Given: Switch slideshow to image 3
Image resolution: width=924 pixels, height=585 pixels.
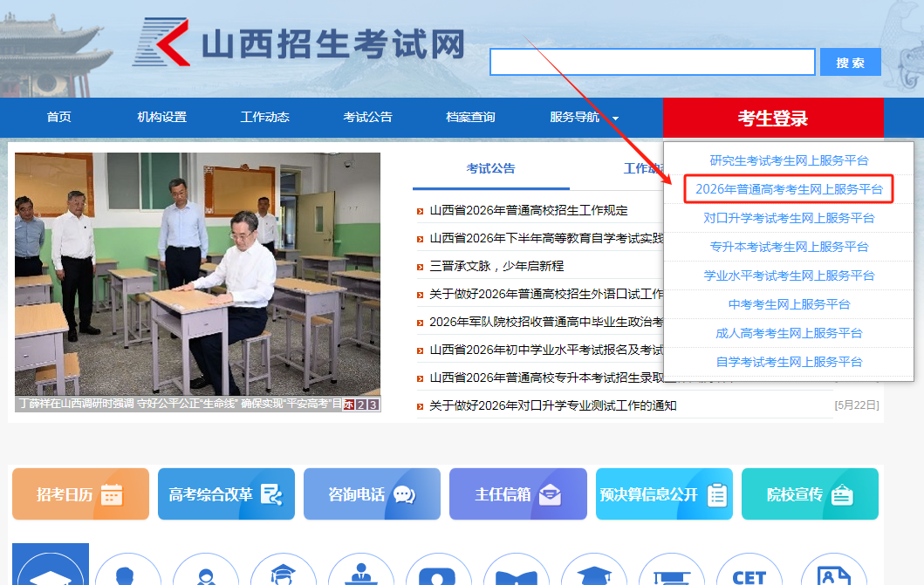Looking at the screenshot, I should (373, 405).
